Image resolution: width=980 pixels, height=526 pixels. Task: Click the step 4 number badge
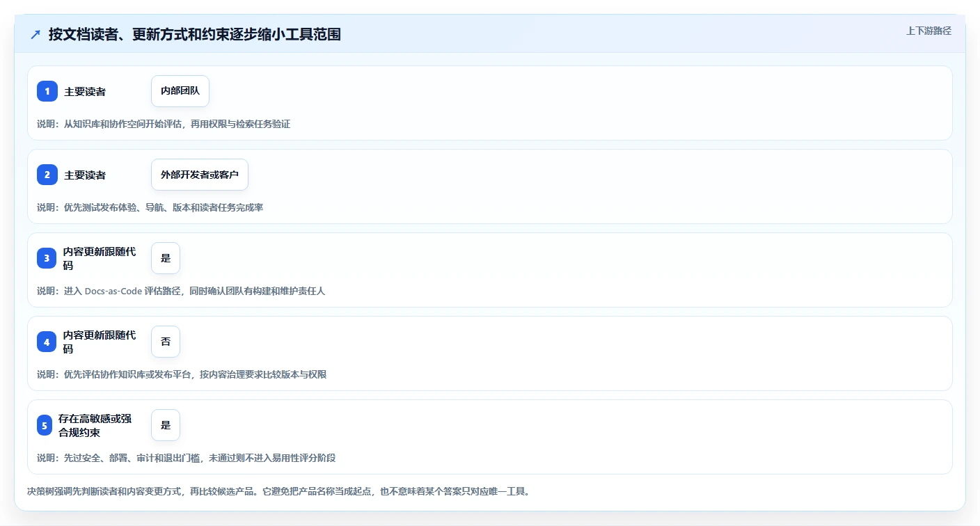click(47, 342)
